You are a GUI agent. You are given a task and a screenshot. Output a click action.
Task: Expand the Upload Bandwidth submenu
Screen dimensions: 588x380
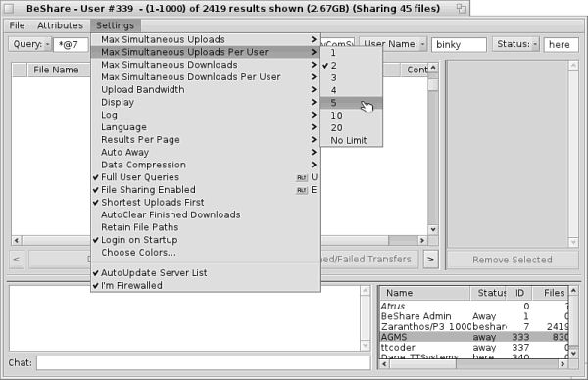click(x=206, y=89)
